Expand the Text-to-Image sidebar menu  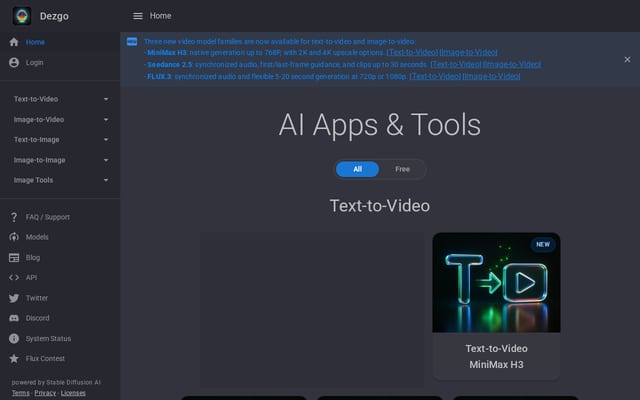pyautogui.click(x=60, y=140)
